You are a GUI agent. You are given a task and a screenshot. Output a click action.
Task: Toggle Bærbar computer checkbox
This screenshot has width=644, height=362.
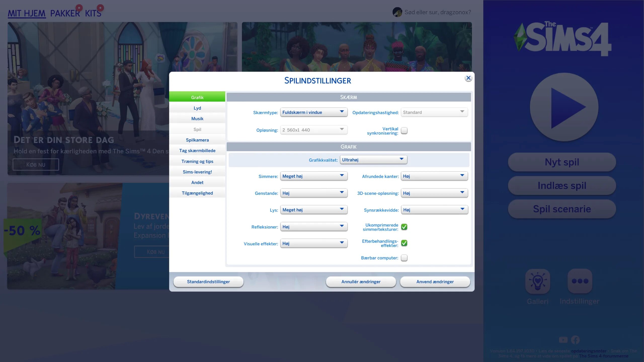(404, 258)
